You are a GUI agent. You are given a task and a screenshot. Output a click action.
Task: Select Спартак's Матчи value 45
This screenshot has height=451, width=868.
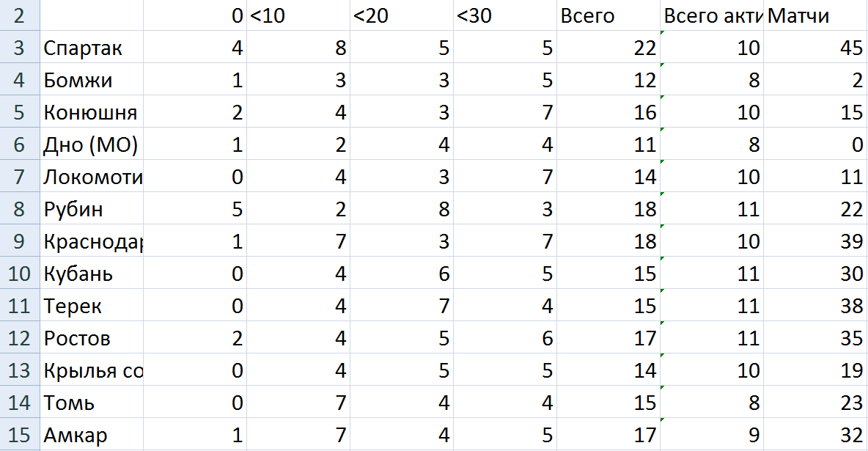(x=815, y=48)
